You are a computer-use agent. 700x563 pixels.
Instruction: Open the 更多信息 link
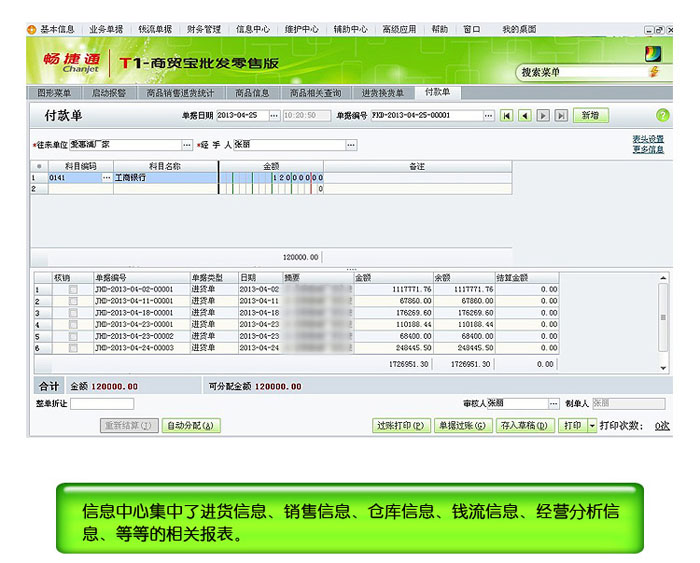(648, 149)
